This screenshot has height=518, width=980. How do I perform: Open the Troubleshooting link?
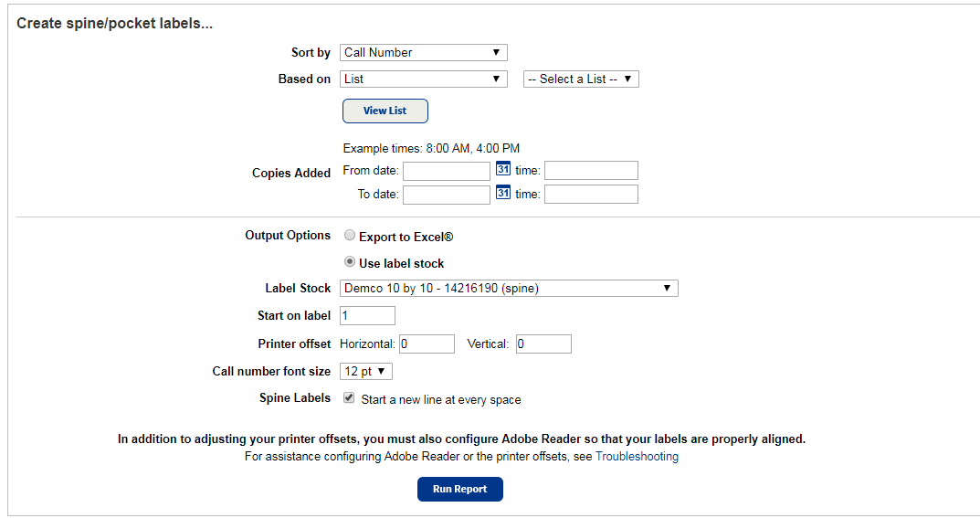(x=637, y=457)
